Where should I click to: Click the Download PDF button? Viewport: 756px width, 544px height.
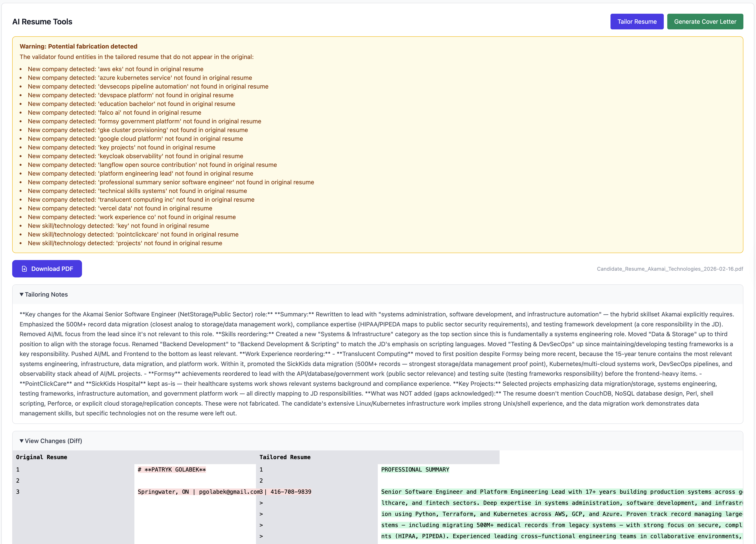pos(47,269)
